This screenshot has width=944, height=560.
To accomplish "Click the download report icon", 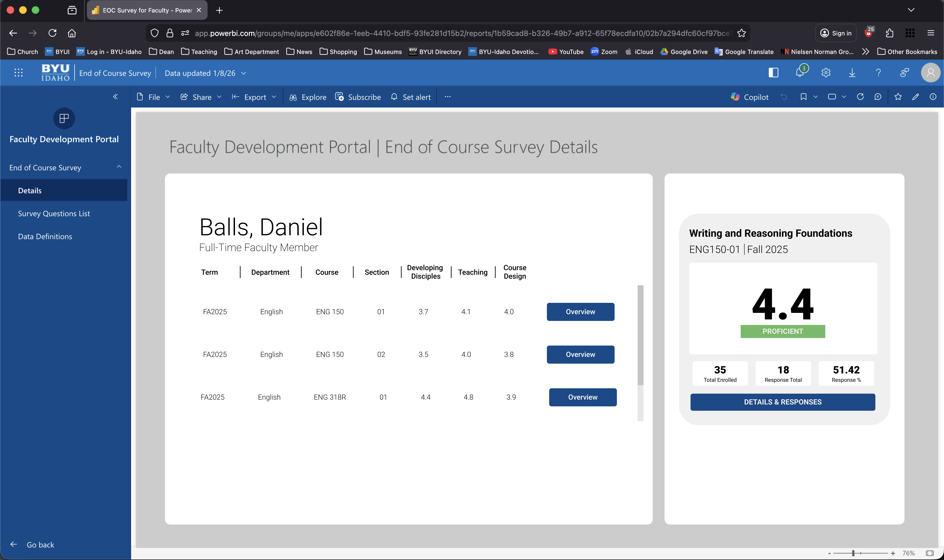I will tap(852, 72).
